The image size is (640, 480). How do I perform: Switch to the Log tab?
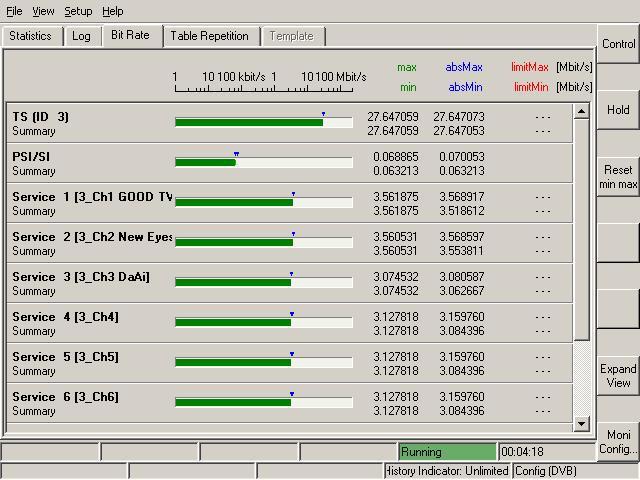81,36
